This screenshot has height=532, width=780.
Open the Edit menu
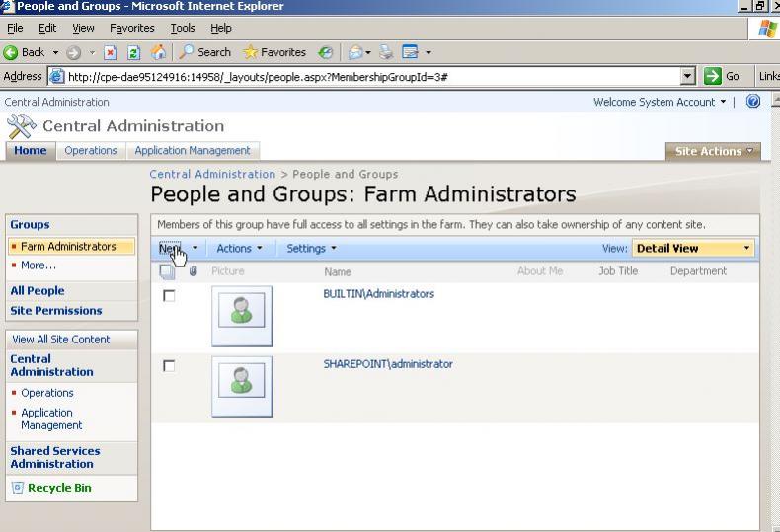coord(47,28)
